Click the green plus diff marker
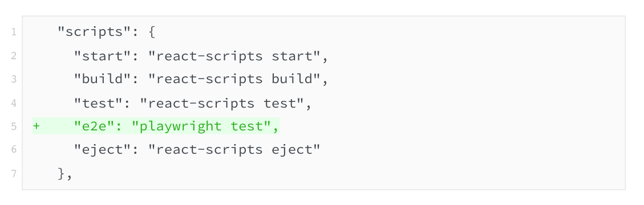The image size is (644, 205). click(36, 126)
